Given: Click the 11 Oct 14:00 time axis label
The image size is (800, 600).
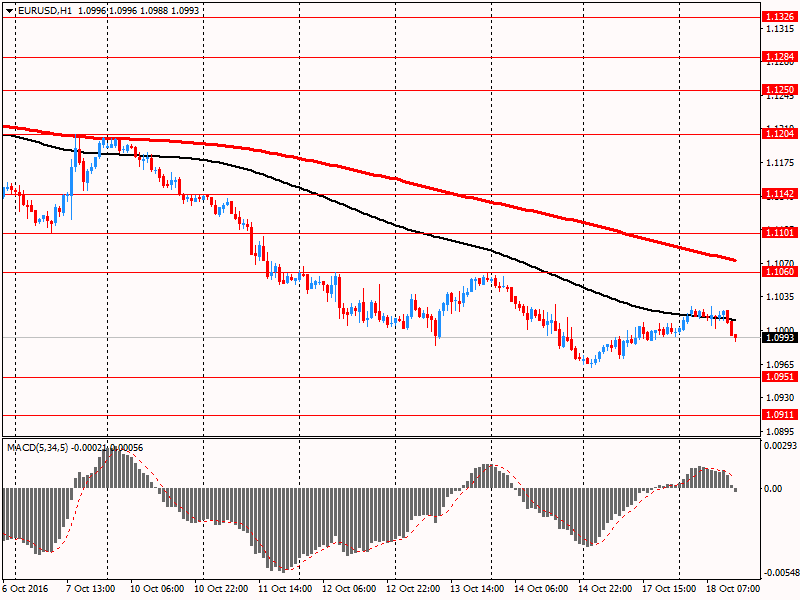Looking at the screenshot, I should click(285, 589).
